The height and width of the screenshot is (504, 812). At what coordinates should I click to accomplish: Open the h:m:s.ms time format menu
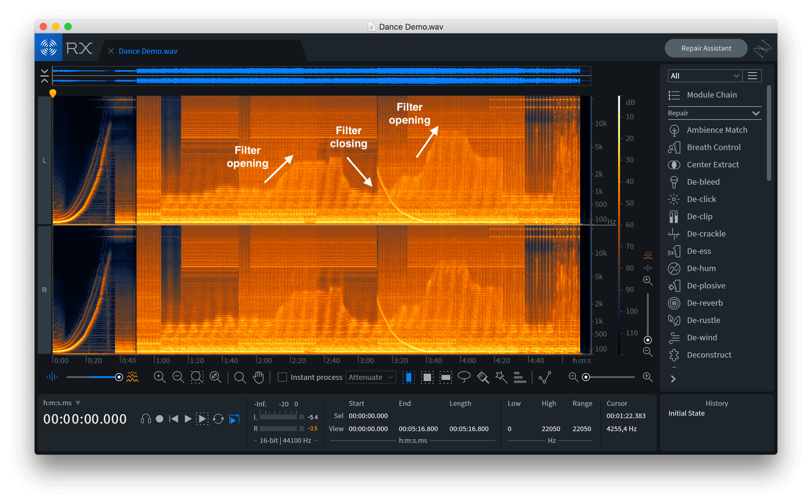[62, 403]
